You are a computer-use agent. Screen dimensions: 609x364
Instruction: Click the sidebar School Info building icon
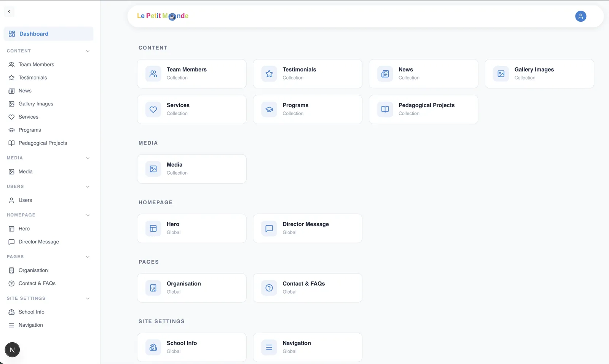pyautogui.click(x=11, y=312)
